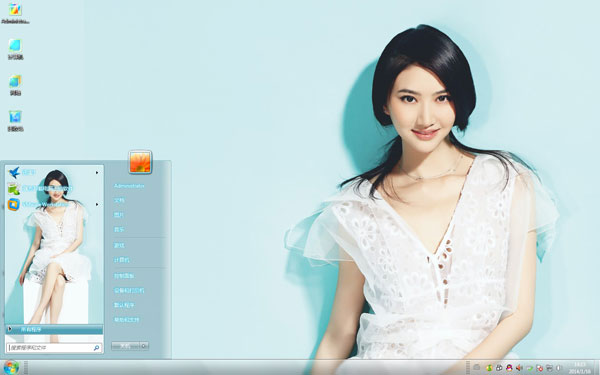
Task: Open Default Programs (默认程序)
Action: pyautogui.click(x=124, y=305)
